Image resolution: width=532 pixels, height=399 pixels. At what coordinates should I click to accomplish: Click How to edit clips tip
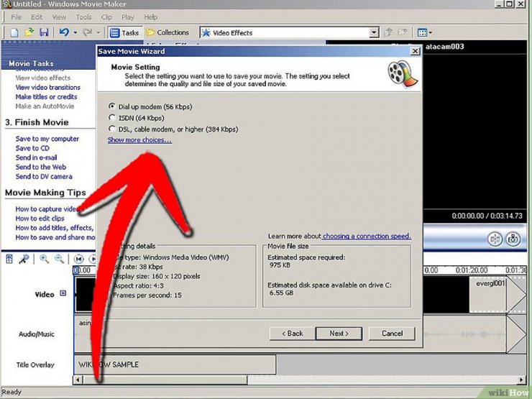[40, 219]
